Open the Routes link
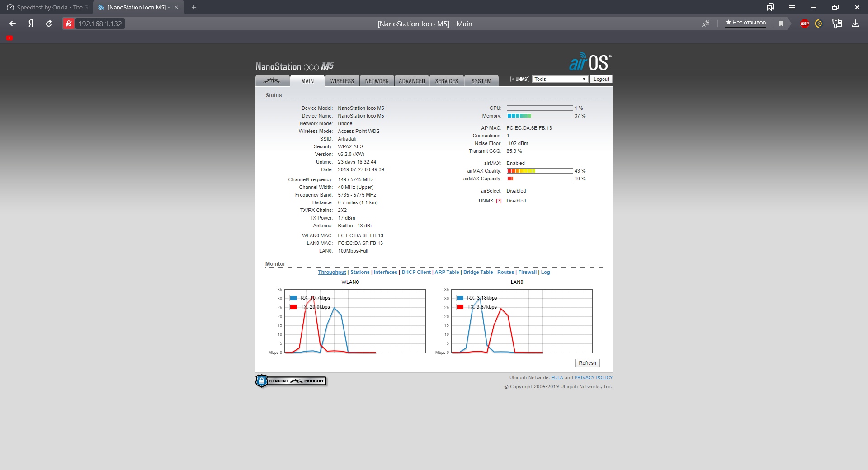 505,272
